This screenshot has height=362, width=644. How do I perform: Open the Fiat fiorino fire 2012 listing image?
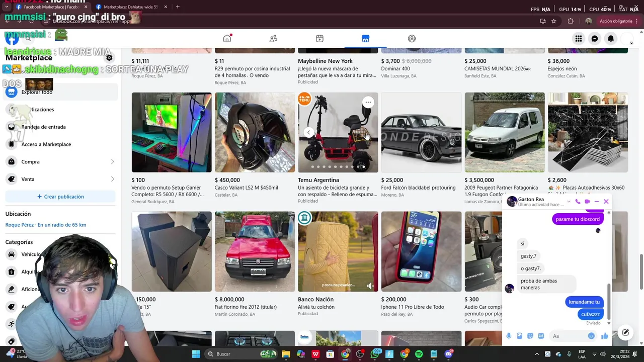255,251
